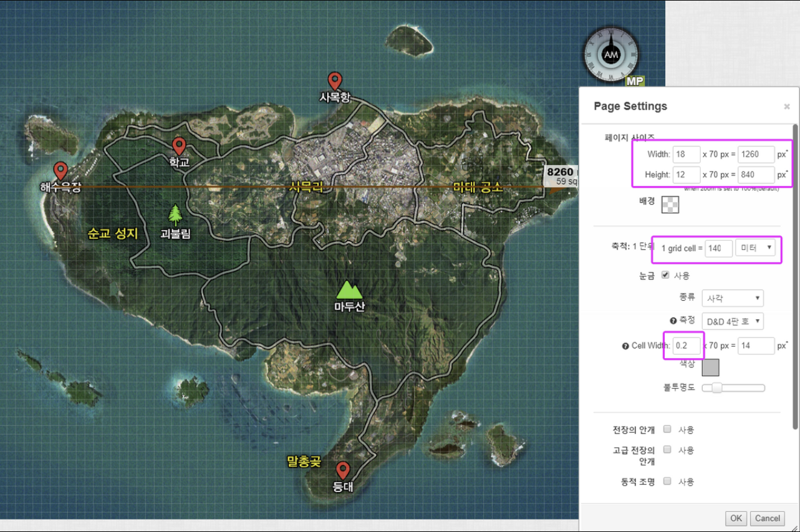This screenshot has height=532, width=800.
Task: Open the 종류 dropdown showing 사각
Action: [x=733, y=298]
